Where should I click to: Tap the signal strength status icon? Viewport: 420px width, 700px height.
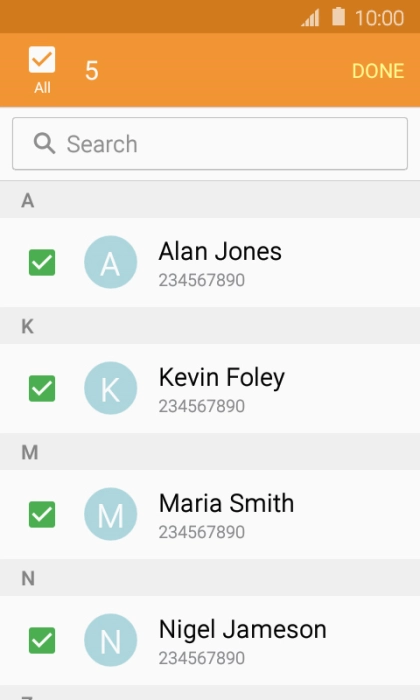point(310,18)
